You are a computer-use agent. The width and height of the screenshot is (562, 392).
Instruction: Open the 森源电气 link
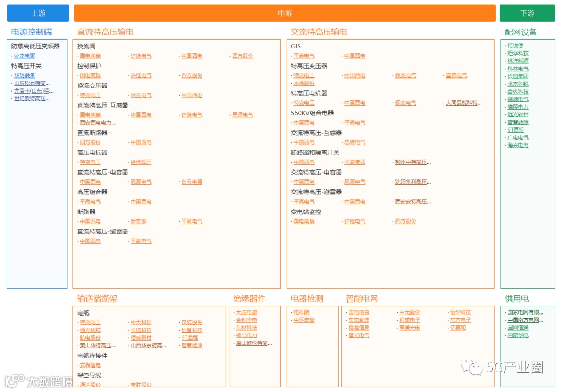point(518,99)
